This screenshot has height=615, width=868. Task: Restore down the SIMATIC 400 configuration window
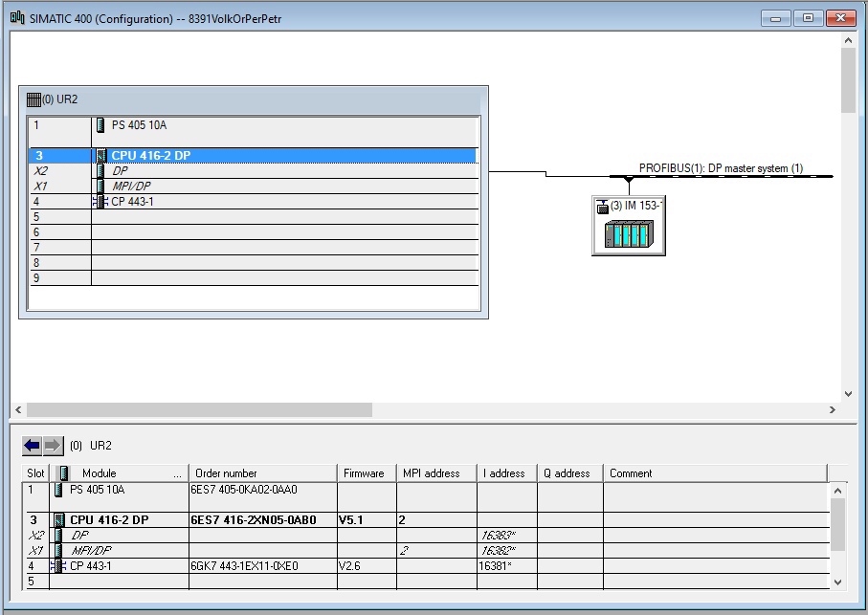[x=808, y=18]
